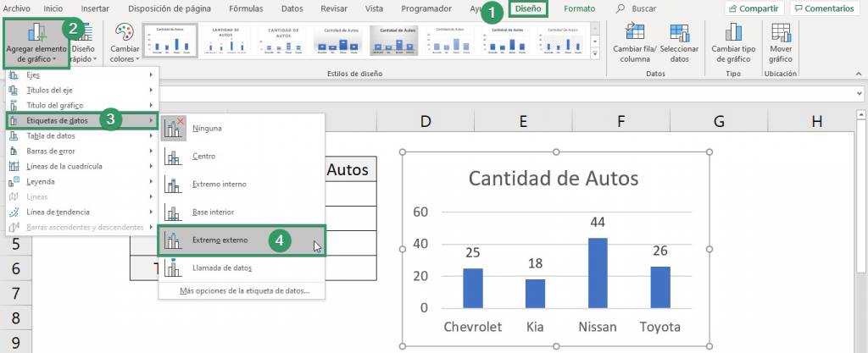
Task: Click the Compartir button
Action: click(x=754, y=8)
